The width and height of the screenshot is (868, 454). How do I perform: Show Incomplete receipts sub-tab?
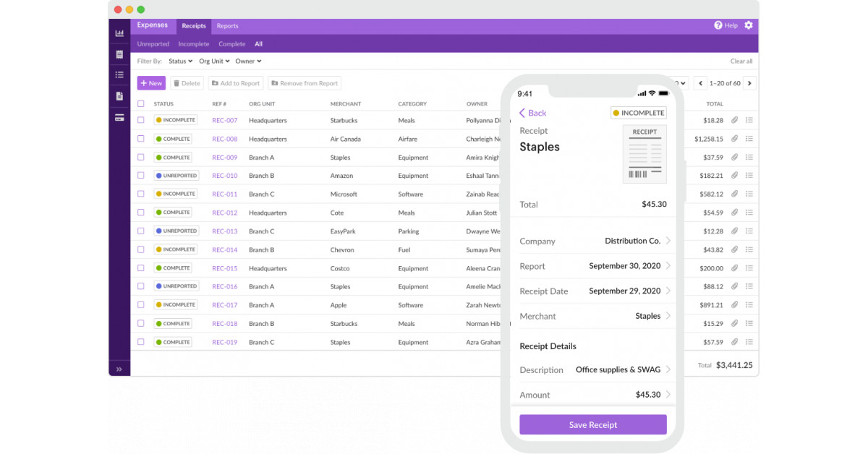point(194,44)
